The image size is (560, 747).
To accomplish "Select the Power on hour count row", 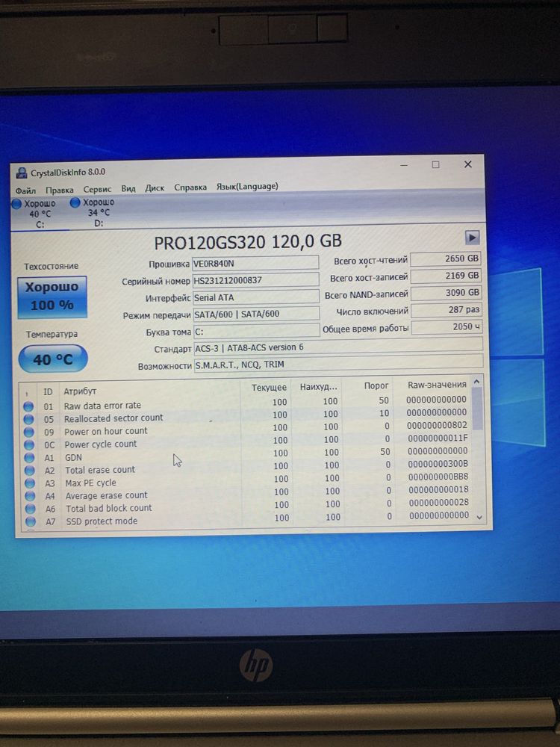I will coord(246,428).
